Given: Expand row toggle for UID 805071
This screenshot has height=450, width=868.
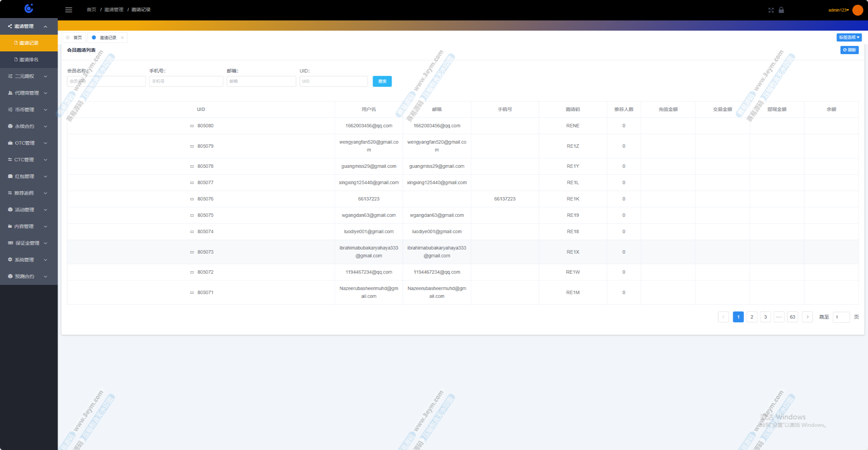Looking at the screenshot, I should 192,293.
